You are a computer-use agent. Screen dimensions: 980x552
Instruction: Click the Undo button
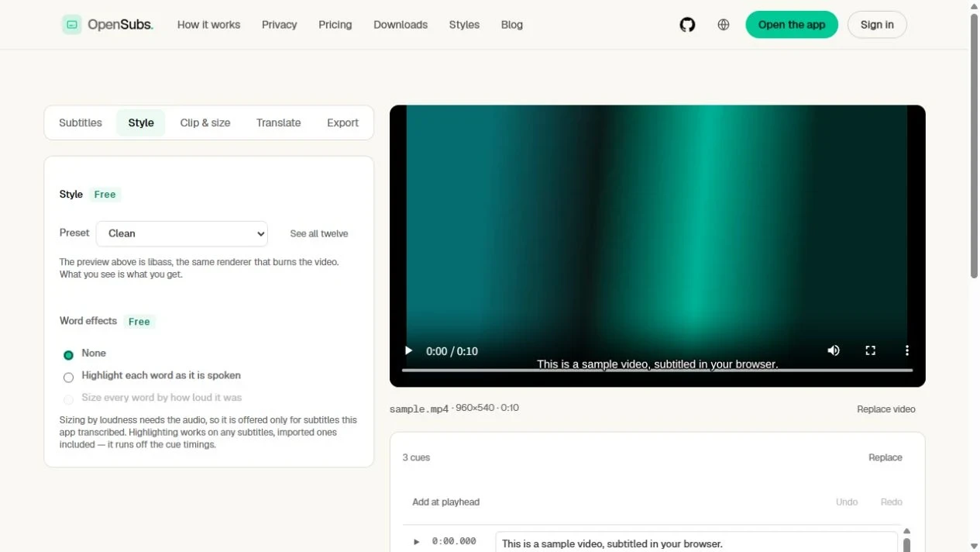click(847, 502)
